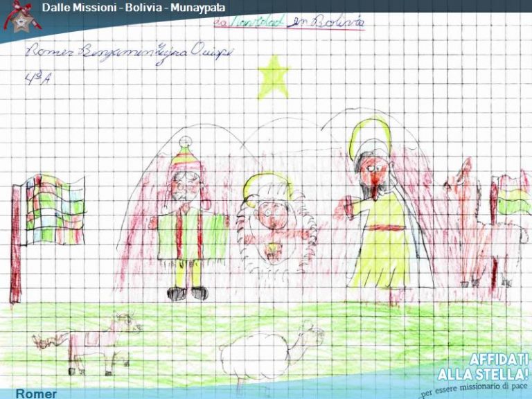Click the green star above the nativity
The height and width of the screenshot is (399, 532).
click(272, 76)
